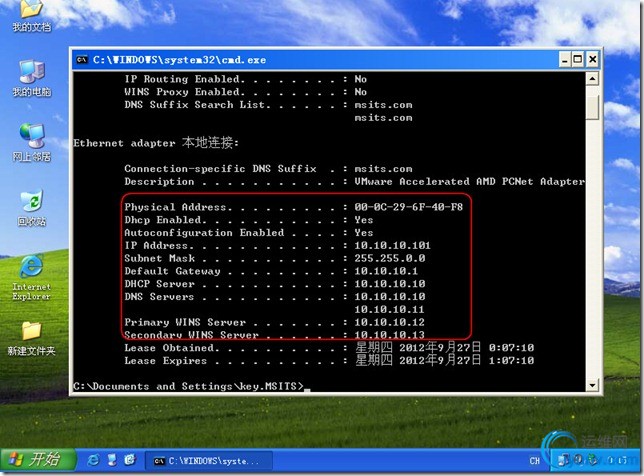Image resolution: width=644 pixels, height=476 pixels.
Task: Open the 我的文档 desktop icon
Action: pyautogui.click(x=31, y=16)
